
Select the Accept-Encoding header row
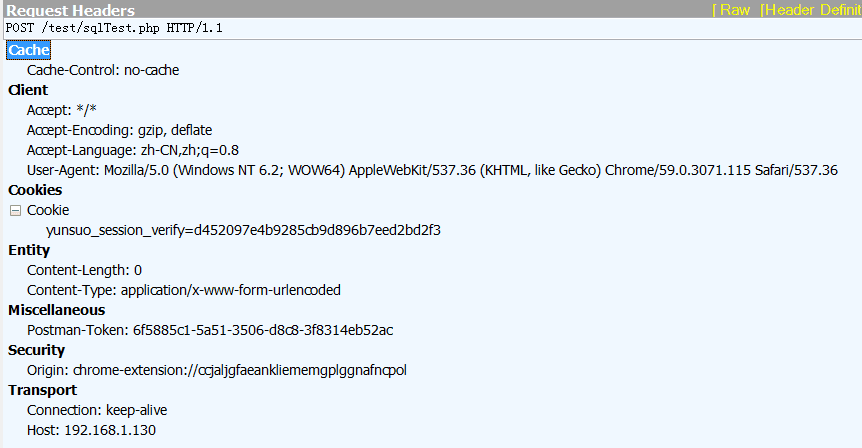119,130
